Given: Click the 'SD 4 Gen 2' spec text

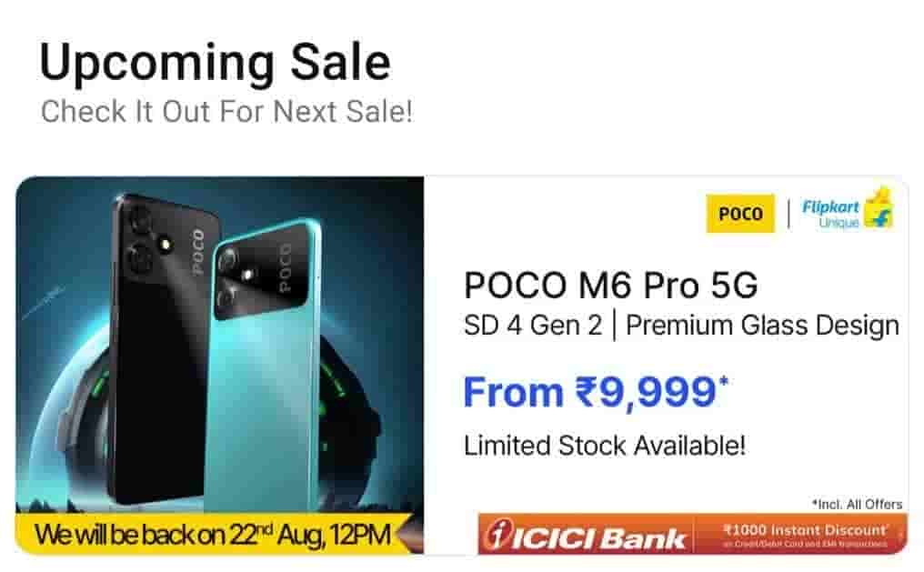Looking at the screenshot, I should pos(533,326).
